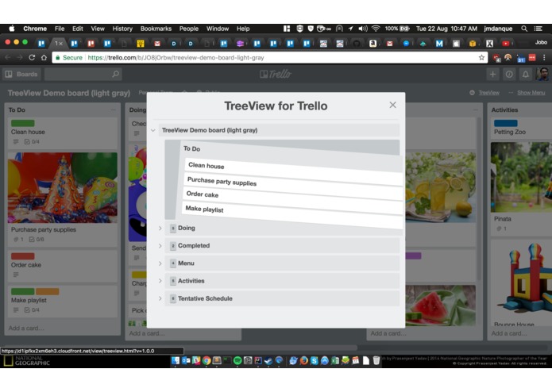Click the Show Menu link
The height and width of the screenshot is (392, 552).
(x=531, y=93)
